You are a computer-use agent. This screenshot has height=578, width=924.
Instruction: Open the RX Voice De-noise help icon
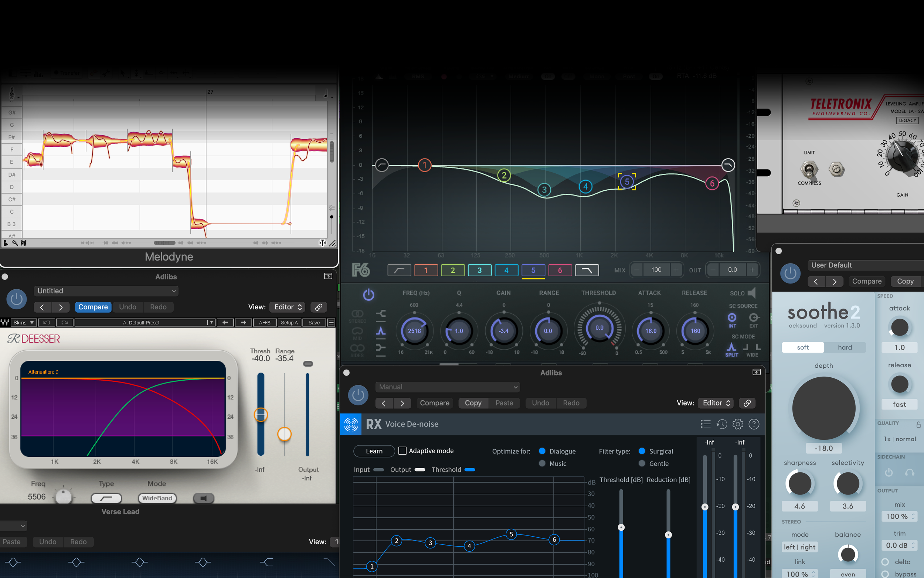coord(754,424)
